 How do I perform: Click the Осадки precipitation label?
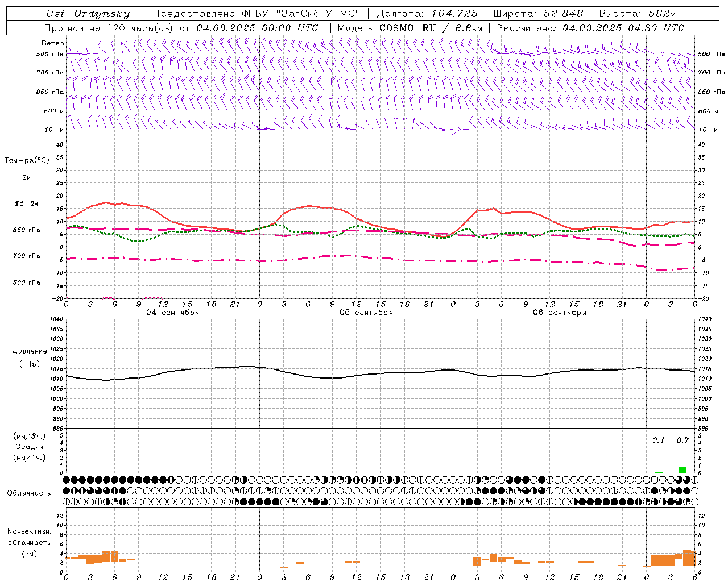tap(30, 447)
